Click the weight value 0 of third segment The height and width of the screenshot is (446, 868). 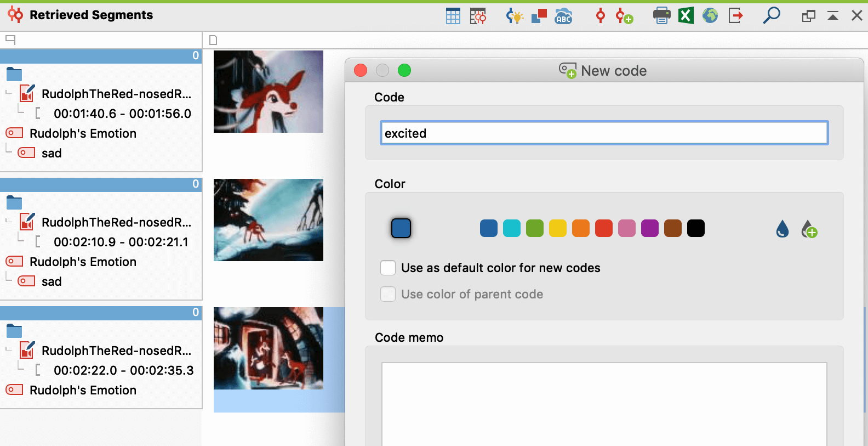(196, 312)
